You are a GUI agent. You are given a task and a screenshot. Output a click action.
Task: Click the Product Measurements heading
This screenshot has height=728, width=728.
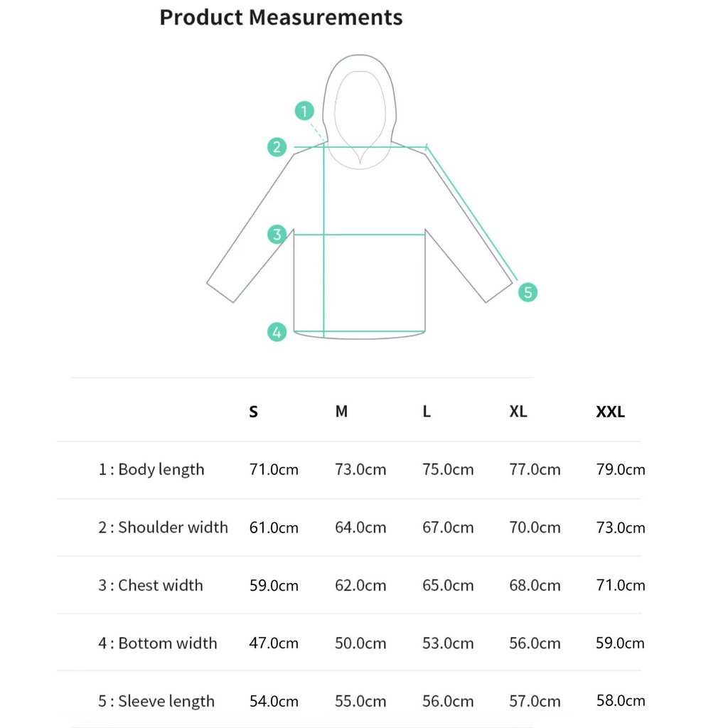[281, 17]
